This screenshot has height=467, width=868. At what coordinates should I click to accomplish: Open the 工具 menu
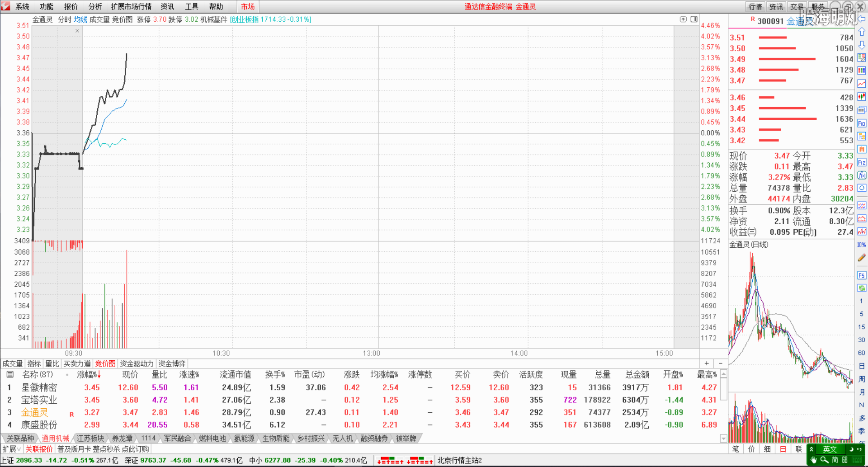pos(192,6)
